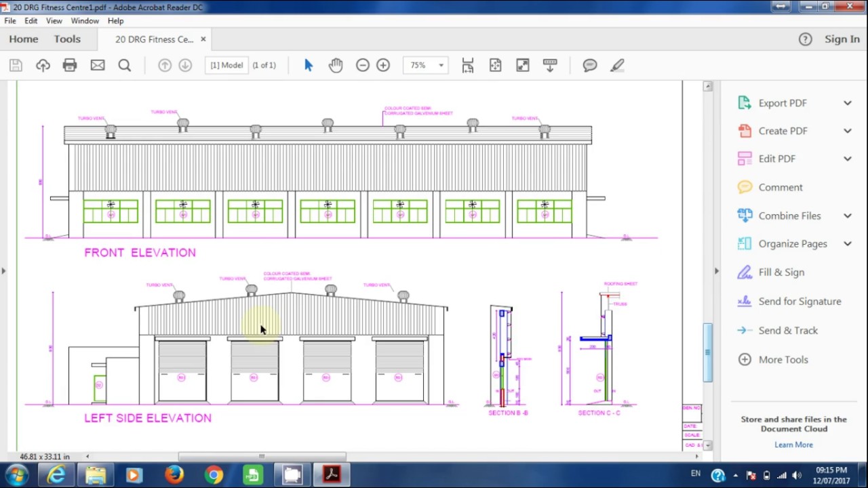Click Sign In
This screenshot has width=868, height=488.
point(842,39)
